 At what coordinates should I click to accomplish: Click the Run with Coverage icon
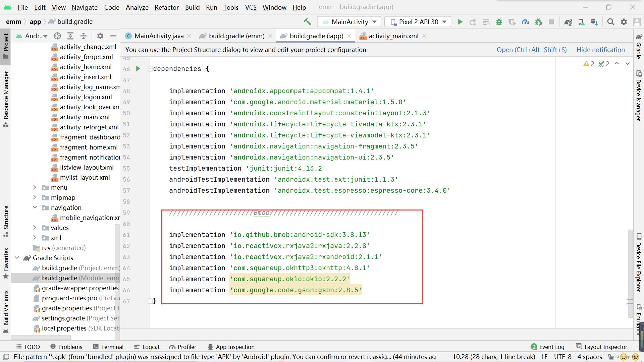coord(512,22)
